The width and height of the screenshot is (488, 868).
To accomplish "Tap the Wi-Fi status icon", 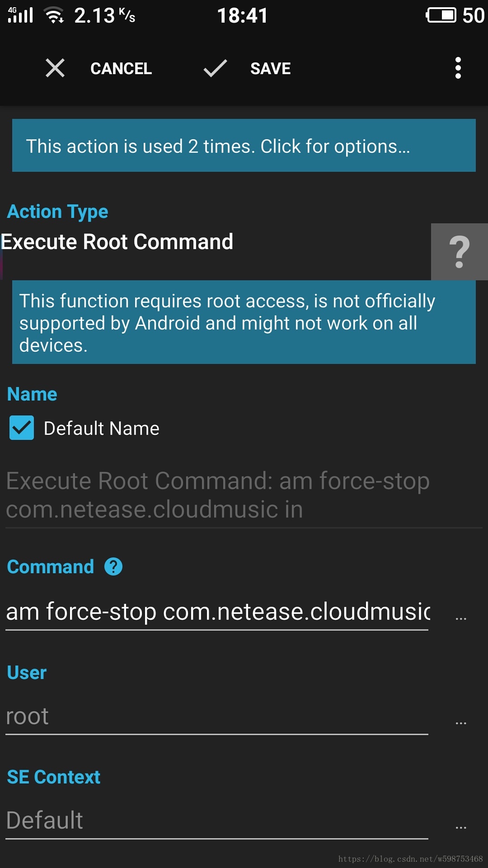I will coord(54,15).
